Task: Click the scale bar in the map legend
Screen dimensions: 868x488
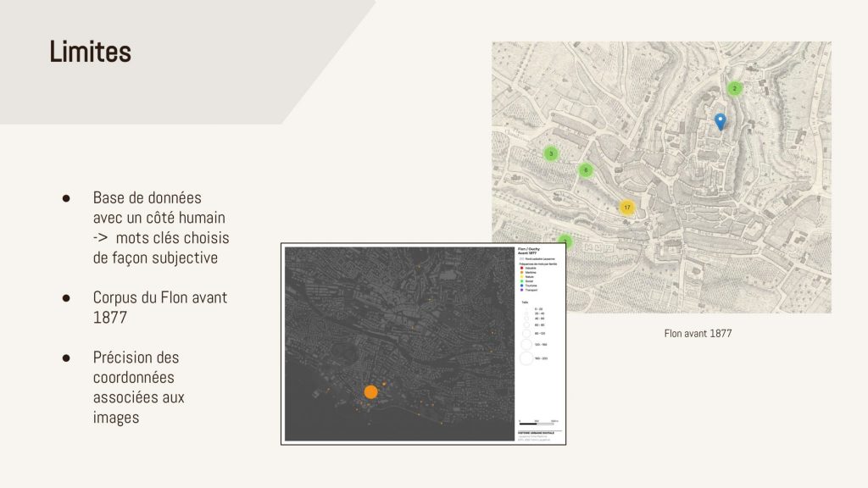Action: point(532,422)
